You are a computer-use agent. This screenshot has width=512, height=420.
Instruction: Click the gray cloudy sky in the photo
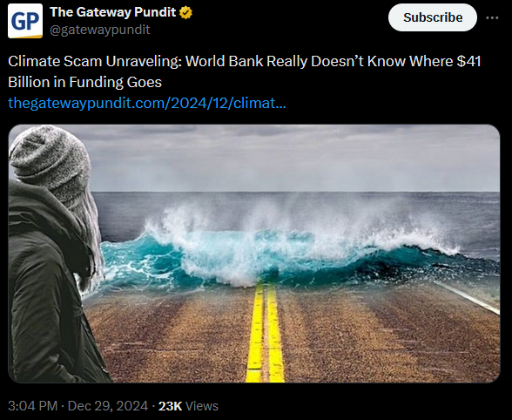pos(294,157)
